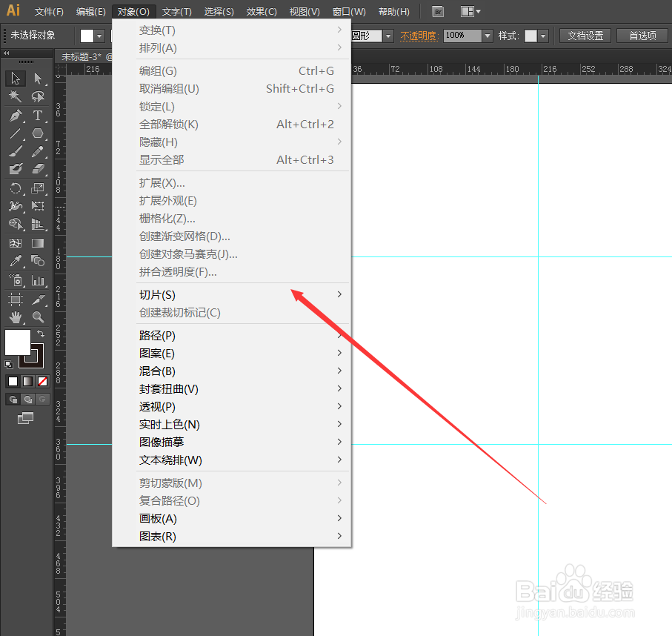Select the Column Graph tool
The height and width of the screenshot is (636, 672).
pyautogui.click(x=38, y=280)
